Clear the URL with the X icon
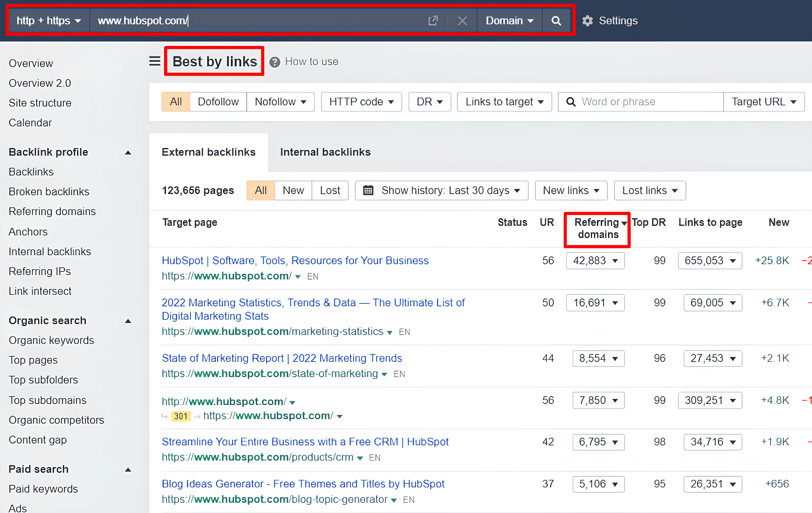Image resolution: width=812 pixels, height=513 pixels. coord(462,21)
